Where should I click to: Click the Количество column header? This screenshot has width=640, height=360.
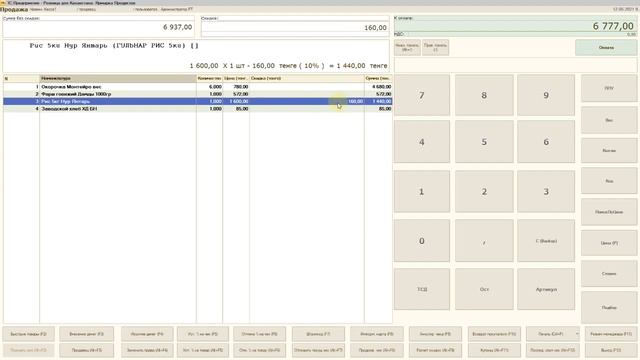coord(209,78)
